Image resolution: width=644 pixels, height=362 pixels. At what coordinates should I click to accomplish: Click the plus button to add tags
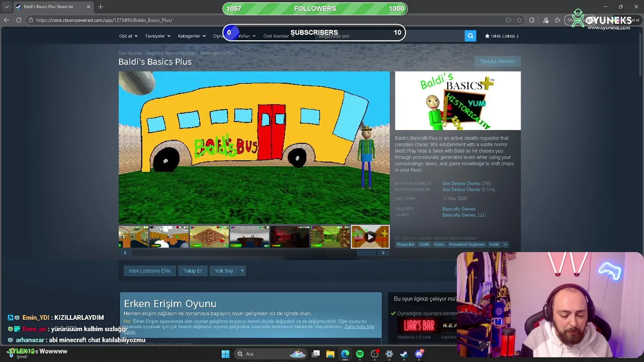506,244
